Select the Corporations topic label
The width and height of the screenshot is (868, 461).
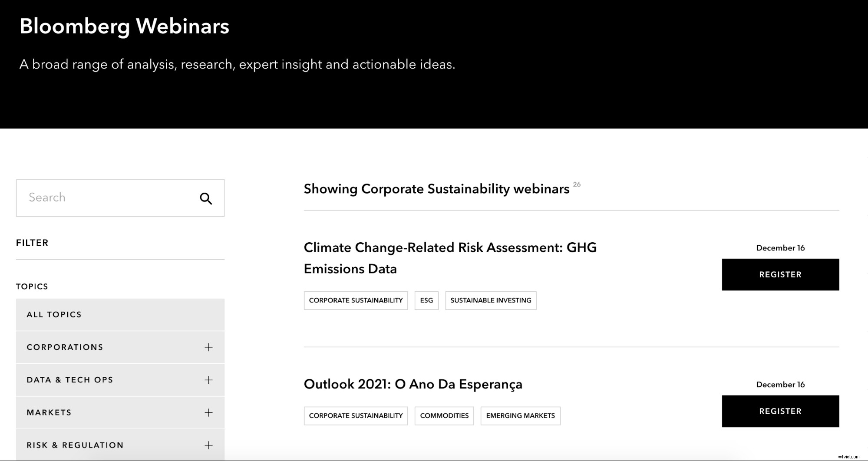click(65, 347)
